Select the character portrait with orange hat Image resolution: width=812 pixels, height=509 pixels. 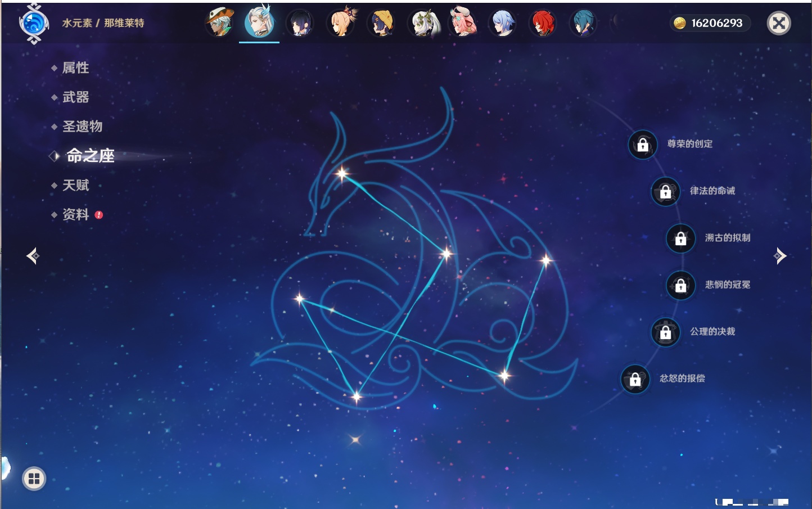point(219,23)
